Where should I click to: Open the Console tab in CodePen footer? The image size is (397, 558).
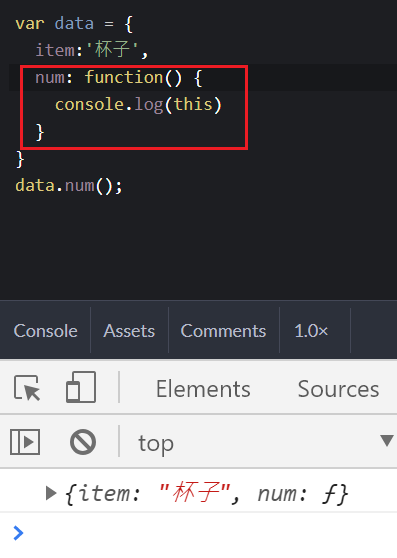(x=46, y=331)
